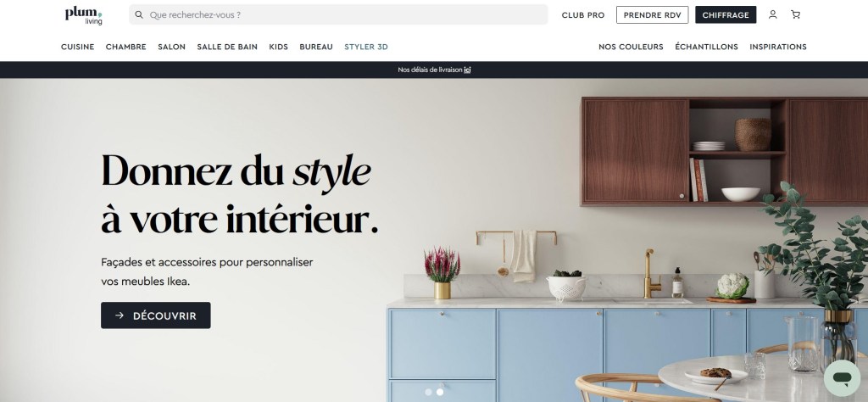Open the user account icon

point(773,15)
